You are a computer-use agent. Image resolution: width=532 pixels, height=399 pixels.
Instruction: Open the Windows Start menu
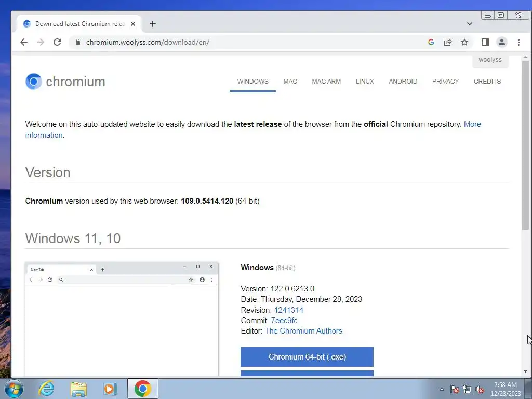pos(14,389)
